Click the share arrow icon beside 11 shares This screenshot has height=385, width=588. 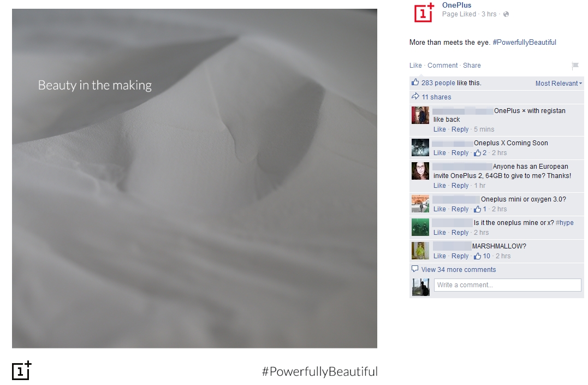click(x=415, y=97)
